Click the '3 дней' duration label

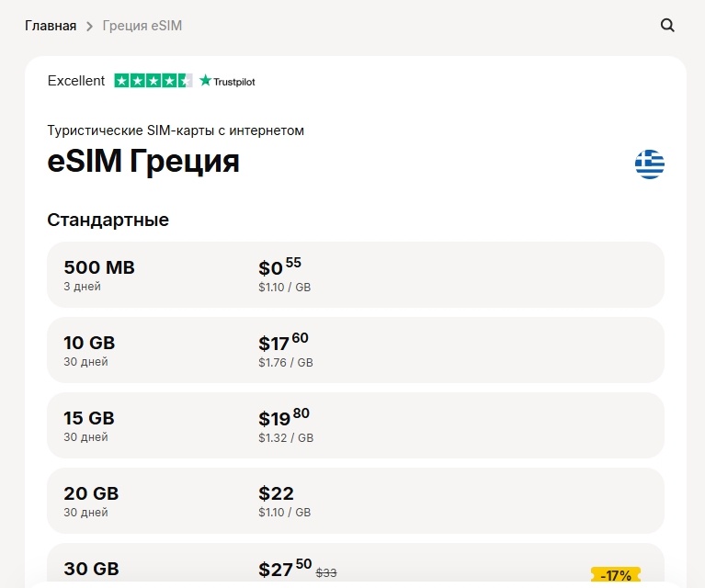pyautogui.click(x=83, y=287)
